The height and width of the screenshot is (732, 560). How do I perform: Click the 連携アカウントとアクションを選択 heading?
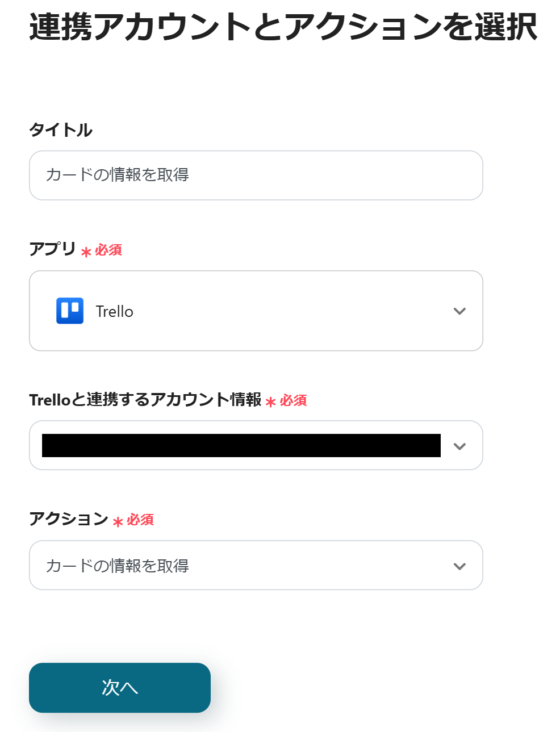[x=283, y=27]
